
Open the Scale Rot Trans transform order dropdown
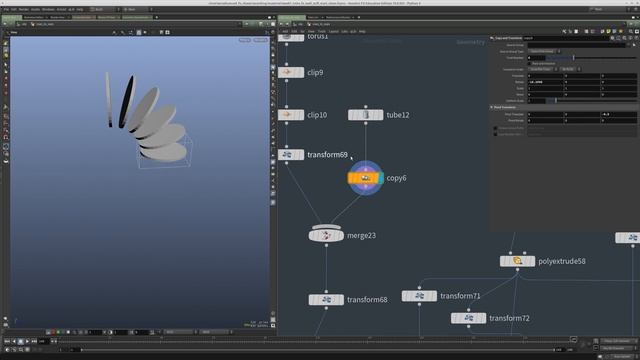point(543,69)
